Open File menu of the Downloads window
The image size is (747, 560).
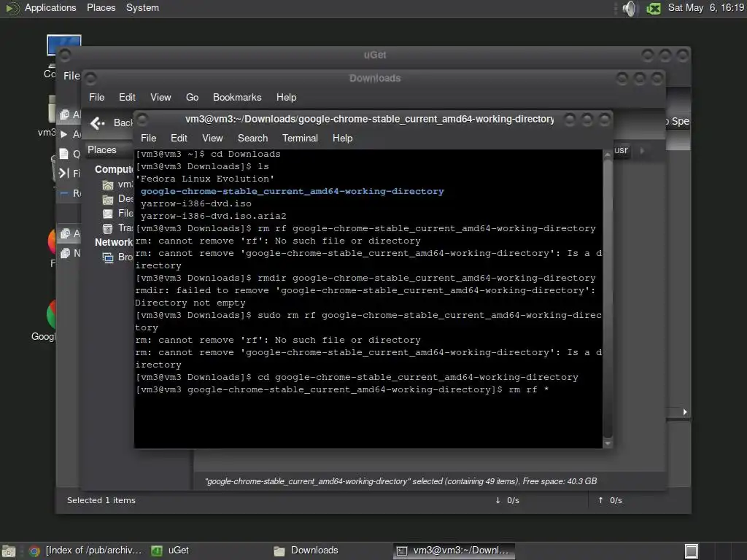[x=97, y=97]
